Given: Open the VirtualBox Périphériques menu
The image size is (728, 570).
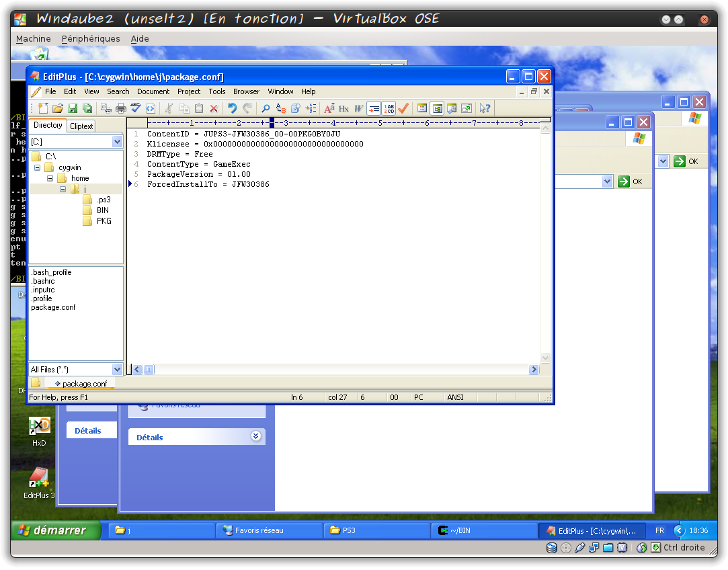Looking at the screenshot, I should (91, 38).
